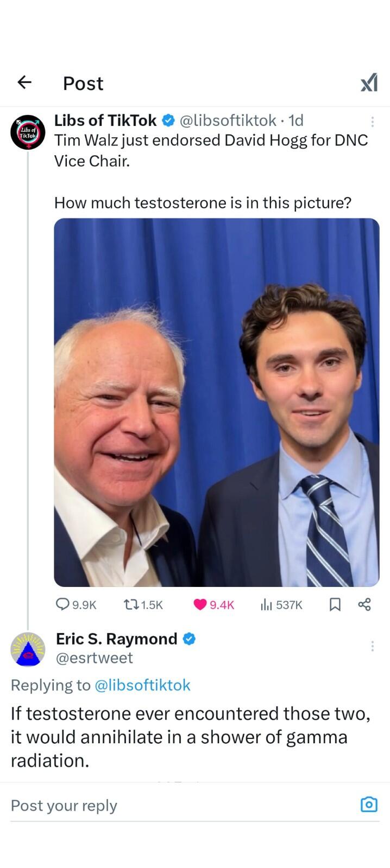Click the @libsoftiktok mention link in the reply
The width and height of the screenshot is (390, 868).
pyautogui.click(x=142, y=685)
